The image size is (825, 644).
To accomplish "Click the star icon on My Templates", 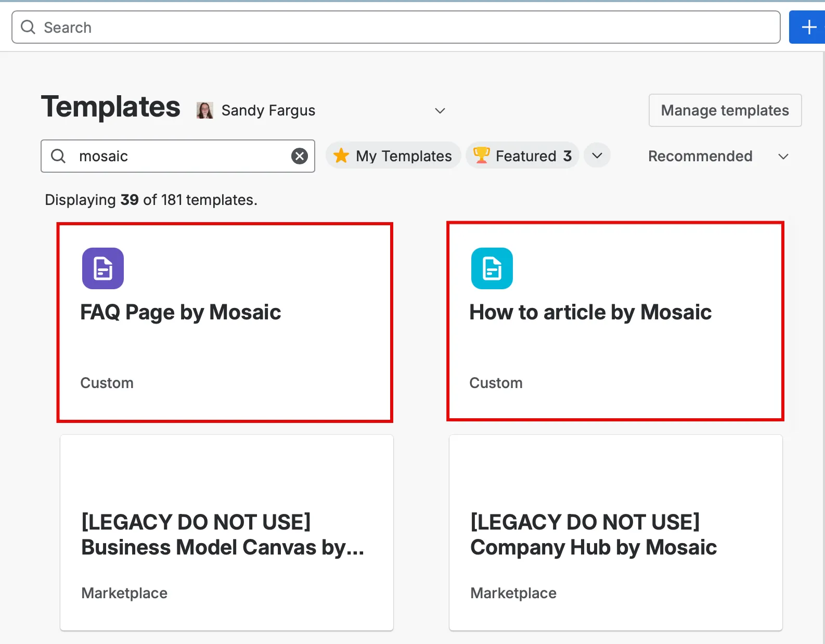I will (341, 155).
